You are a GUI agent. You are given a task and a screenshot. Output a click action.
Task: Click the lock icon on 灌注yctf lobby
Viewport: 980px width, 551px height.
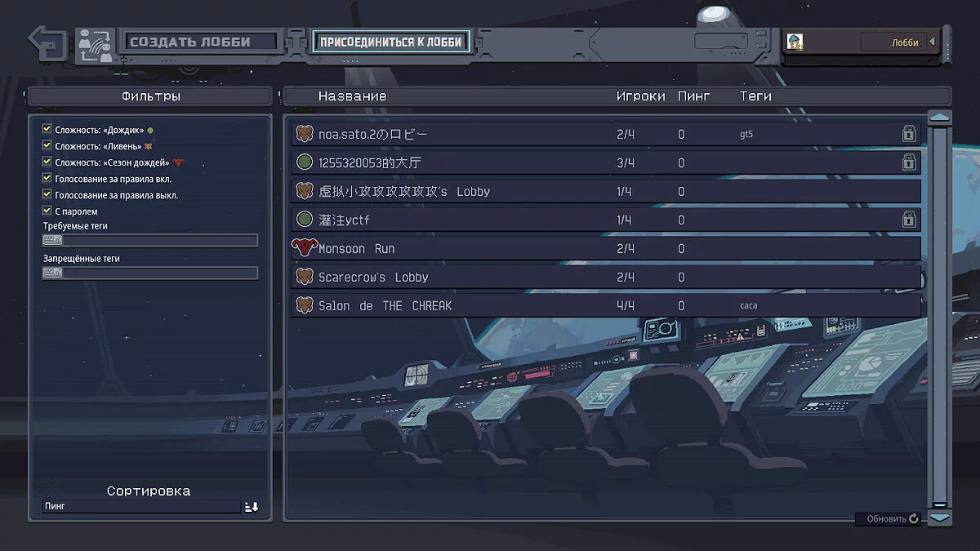tap(908, 220)
